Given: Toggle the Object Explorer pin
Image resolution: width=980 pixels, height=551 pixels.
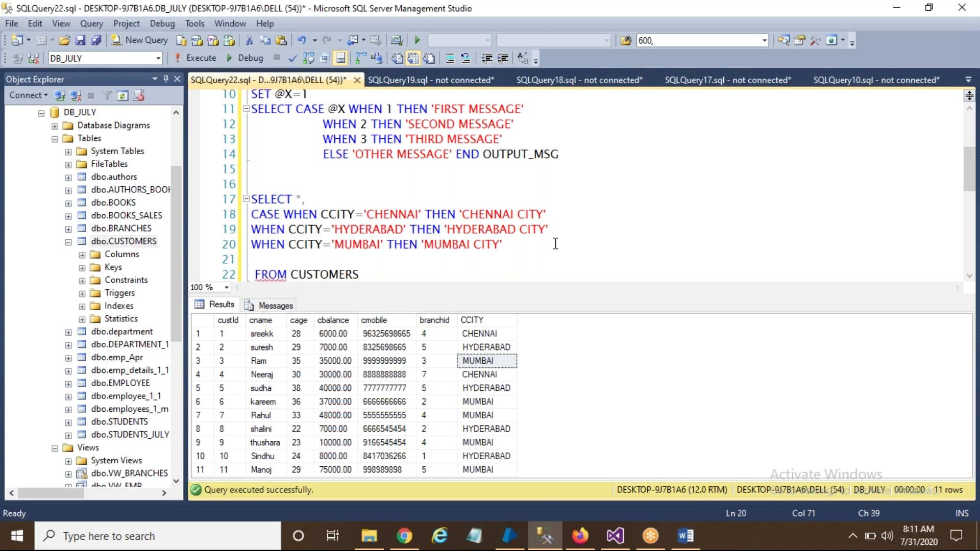Looking at the screenshot, I should [x=165, y=79].
